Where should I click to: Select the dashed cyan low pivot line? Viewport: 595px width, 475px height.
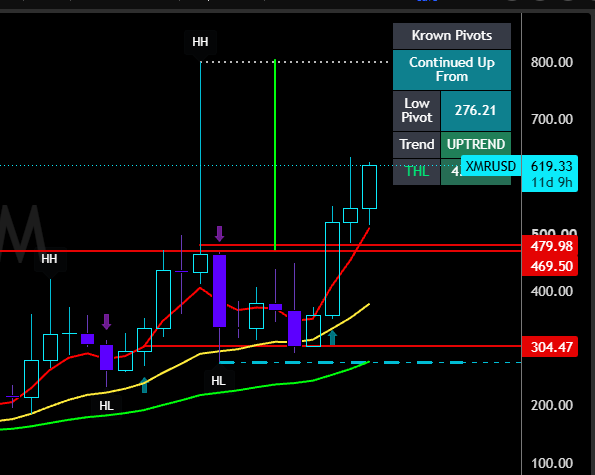pos(370,363)
